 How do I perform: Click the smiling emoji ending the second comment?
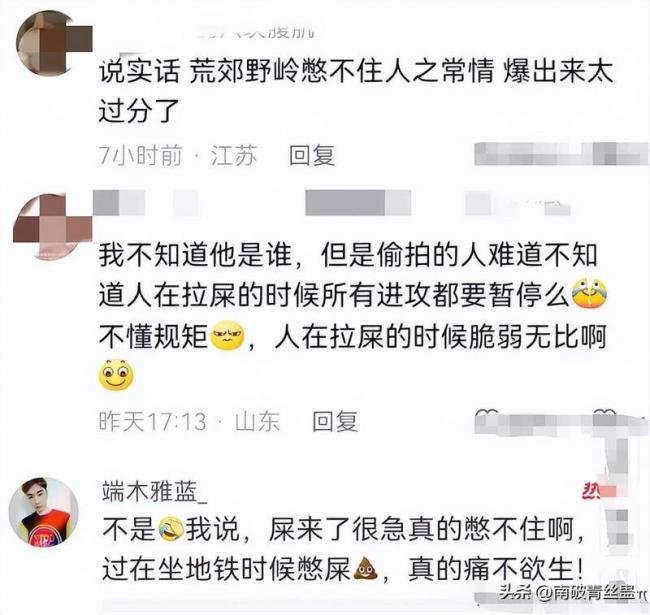(x=116, y=375)
